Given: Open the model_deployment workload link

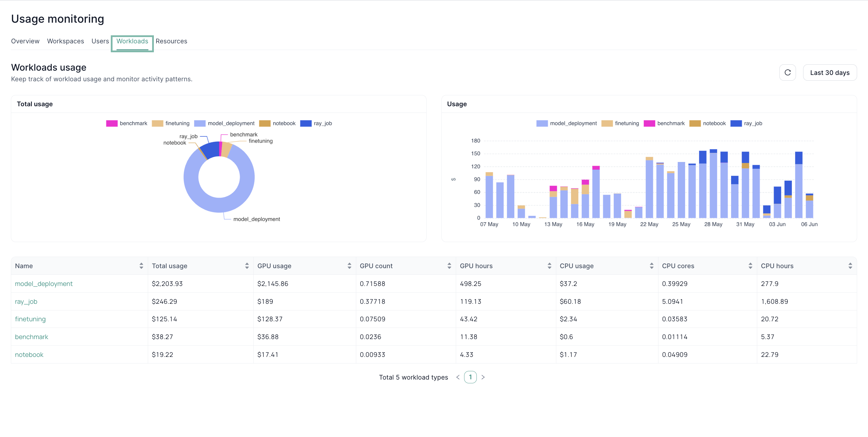Looking at the screenshot, I should coord(44,284).
